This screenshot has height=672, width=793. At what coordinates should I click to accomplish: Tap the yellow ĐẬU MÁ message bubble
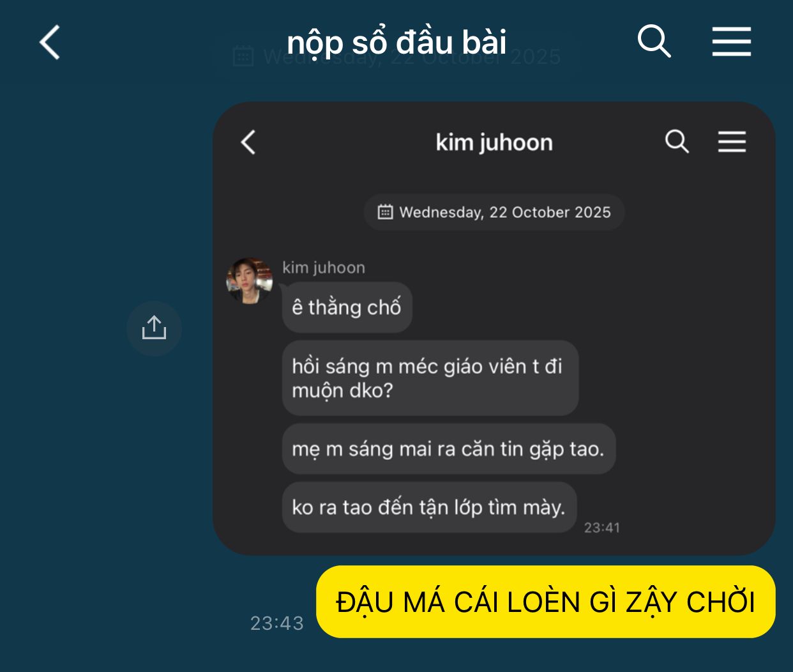[x=546, y=602]
